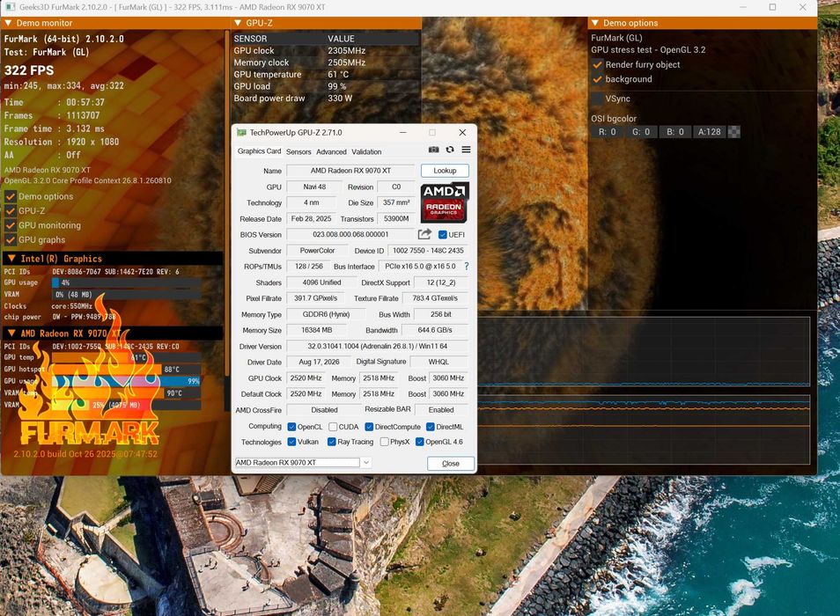840x616 pixels.
Task: Toggle the DirectCompute checkbox
Action: point(369,427)
